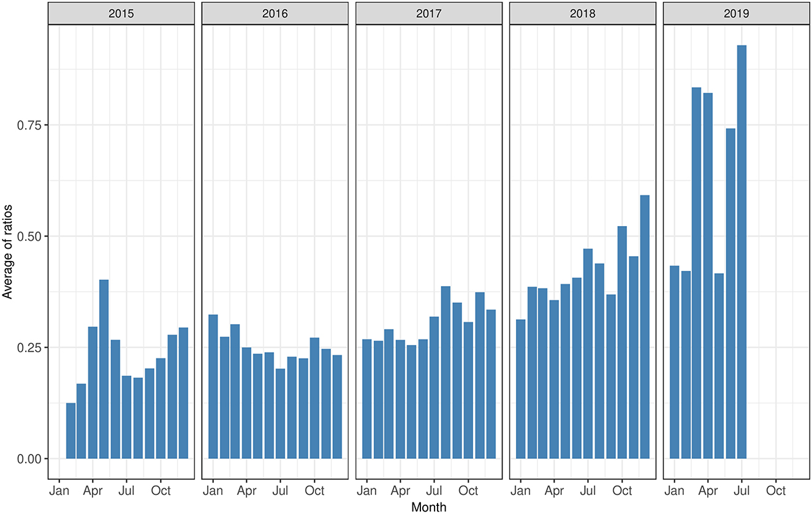Click the Jul tick label under 2018 panel
Viewport: 812px width, 514px height.
tap(588, 491)
